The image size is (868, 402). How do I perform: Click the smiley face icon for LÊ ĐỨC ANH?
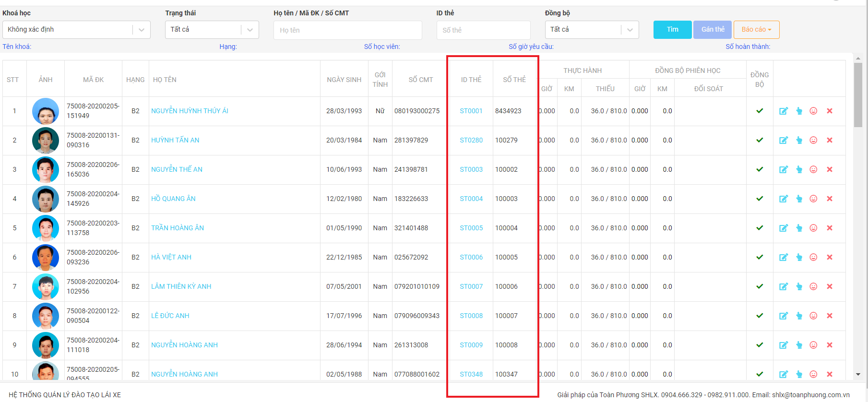pos(813,316)
